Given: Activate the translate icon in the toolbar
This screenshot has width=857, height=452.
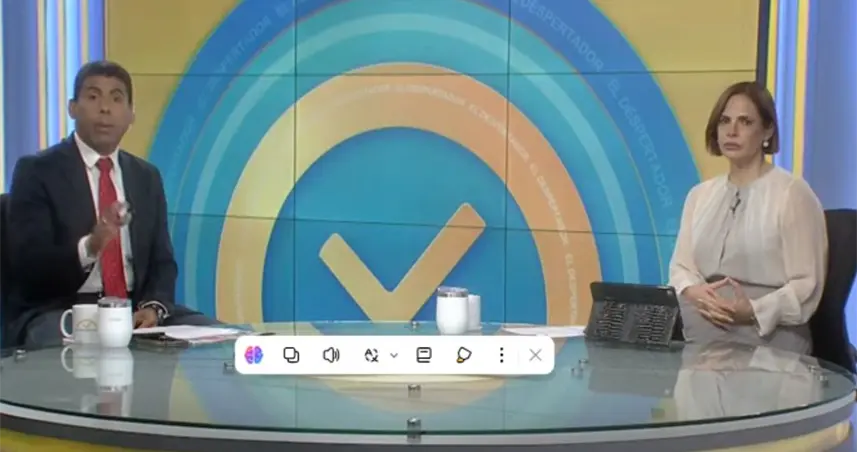Looking at the screenshot, I should 371,355.
